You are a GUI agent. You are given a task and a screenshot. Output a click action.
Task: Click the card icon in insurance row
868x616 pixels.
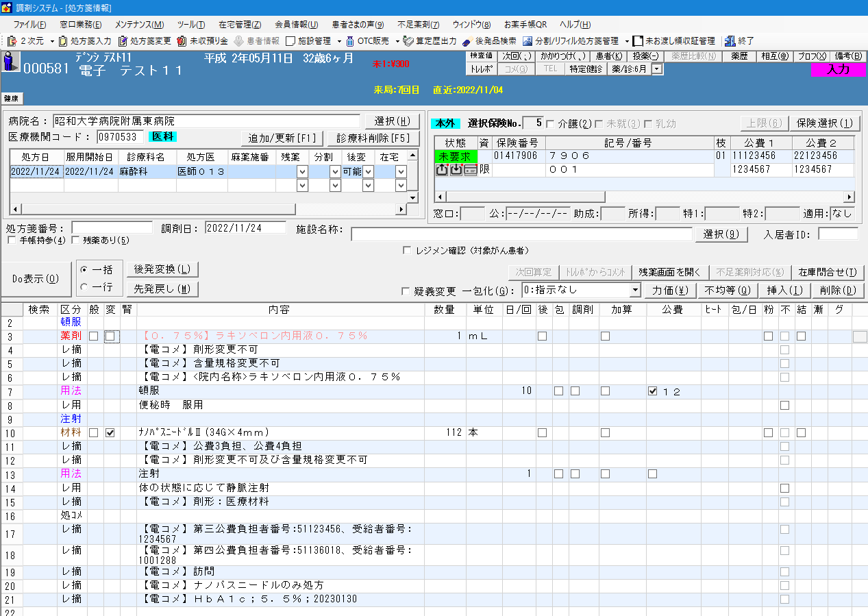(470, 170)
